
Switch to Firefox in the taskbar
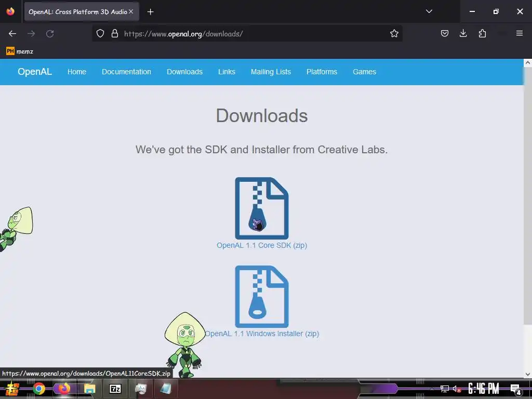coord(64,389)
